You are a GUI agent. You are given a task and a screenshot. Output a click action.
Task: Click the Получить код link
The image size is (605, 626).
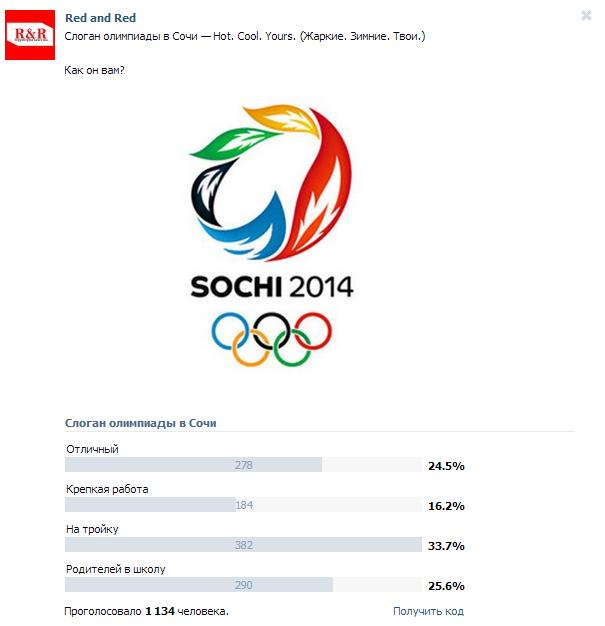point(428,611)
